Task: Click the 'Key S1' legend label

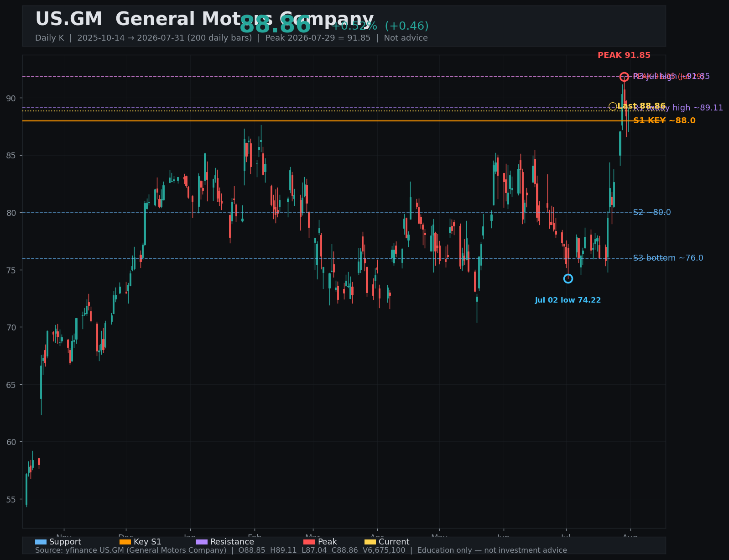Action: (147, 542)
